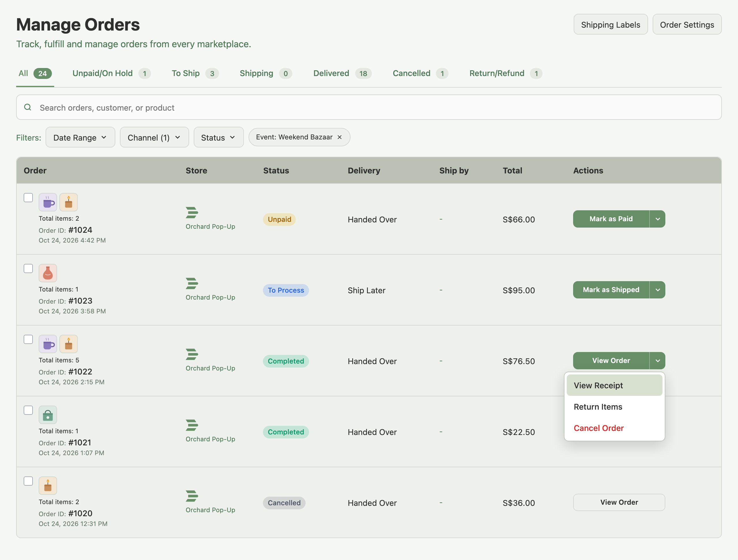
Task: Switch to the To Ship tab
Action: coord(195,73)
